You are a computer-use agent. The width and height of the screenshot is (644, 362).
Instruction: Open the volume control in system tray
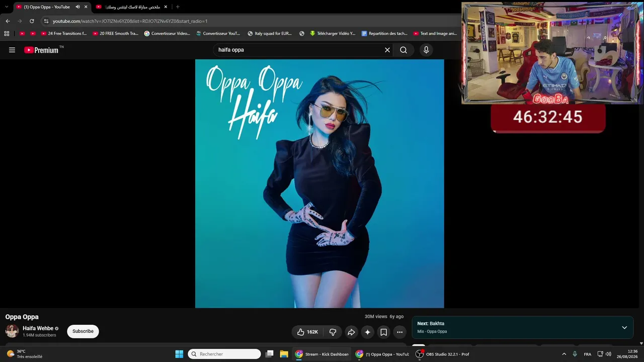pyautogui.click(x=608, y=354)
